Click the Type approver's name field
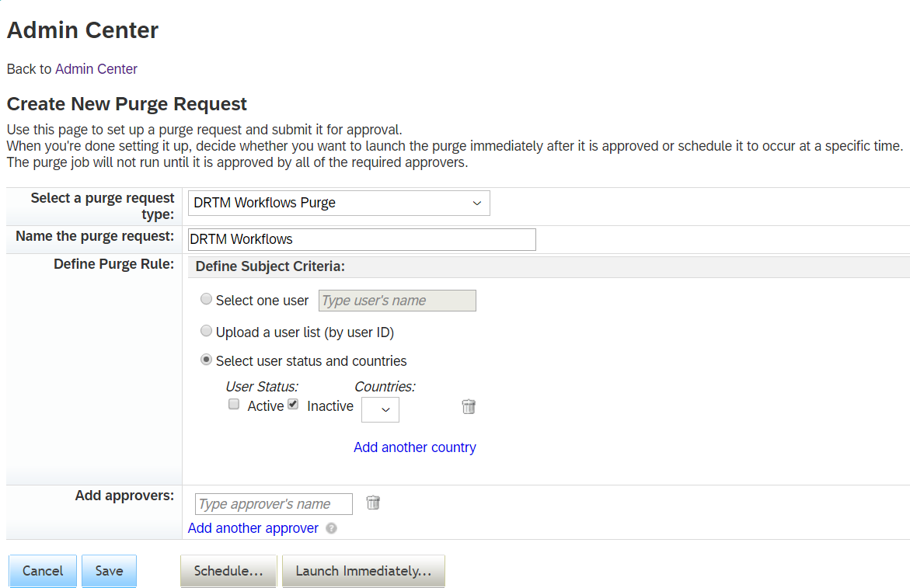The width and height of the screenshot is (910, 588). pos(274,504)
